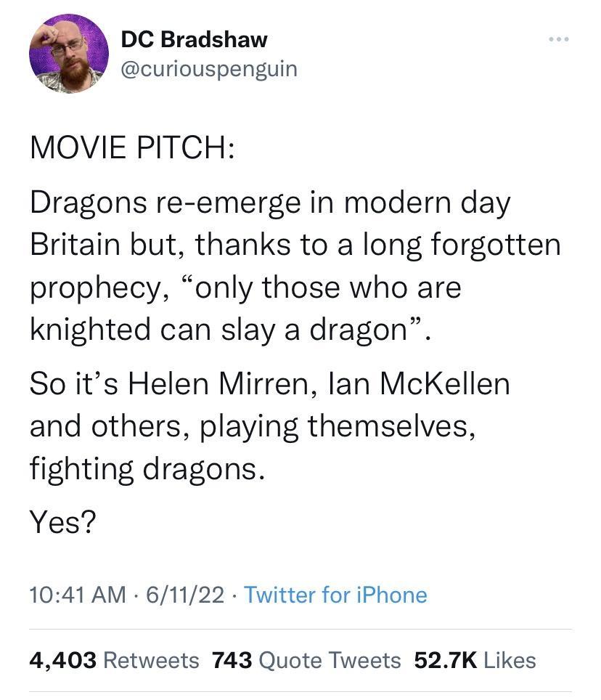
Task: Click the 'Dragons re-emerge in modern day' line
Action: (x=270, y=203)
